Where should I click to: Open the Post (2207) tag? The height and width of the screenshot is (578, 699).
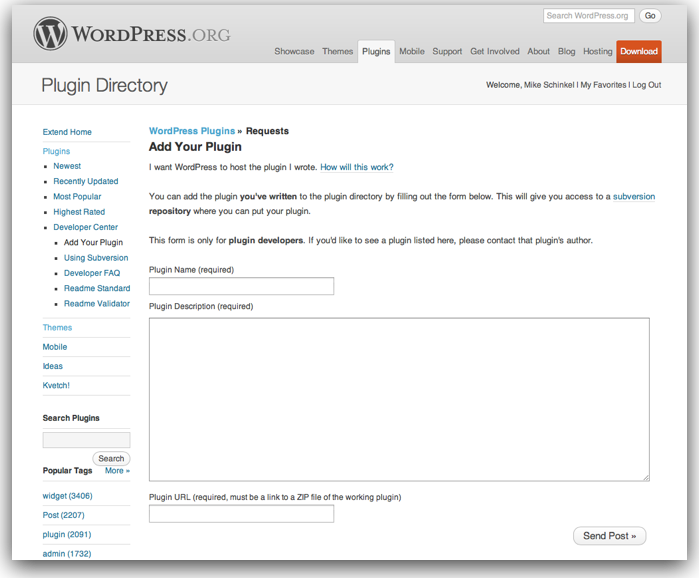click(63, 515)
